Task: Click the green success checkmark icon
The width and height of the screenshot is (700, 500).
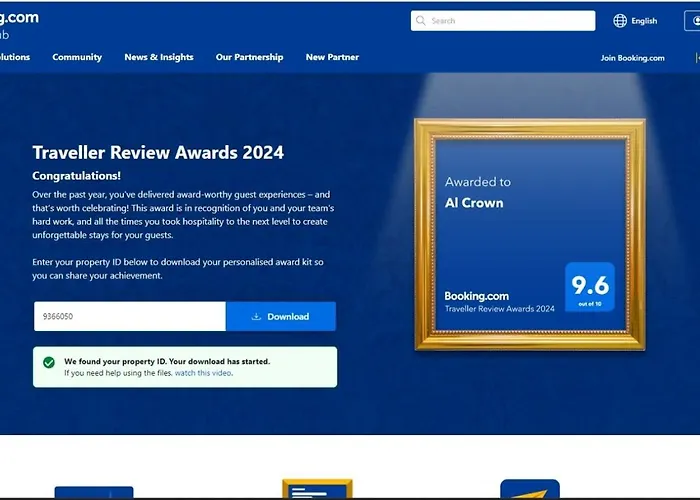Action: coord(49,362)
